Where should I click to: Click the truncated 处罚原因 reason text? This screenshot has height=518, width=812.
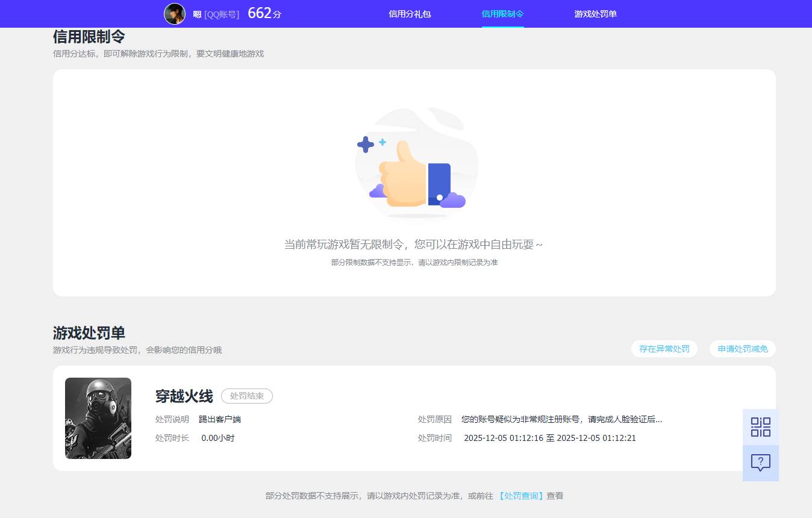560,419
